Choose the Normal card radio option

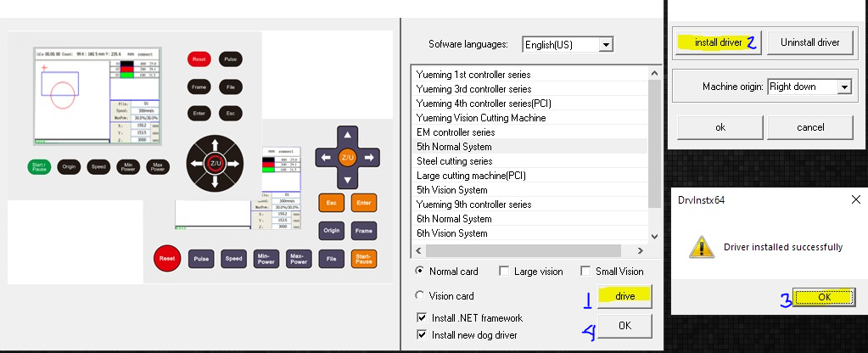point(420,271)
